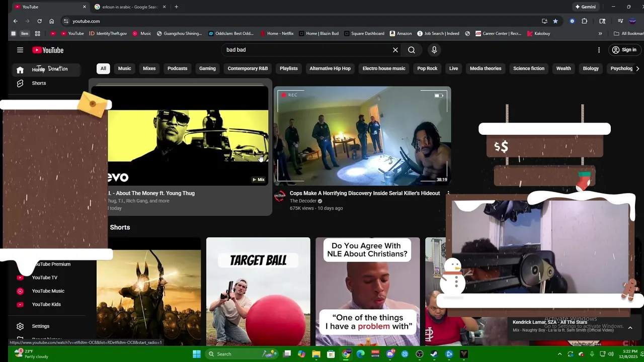This screenshot has width=644, height=362.
Task: Open IdentityTheft.gov bookmark
Action: (108, 34)
